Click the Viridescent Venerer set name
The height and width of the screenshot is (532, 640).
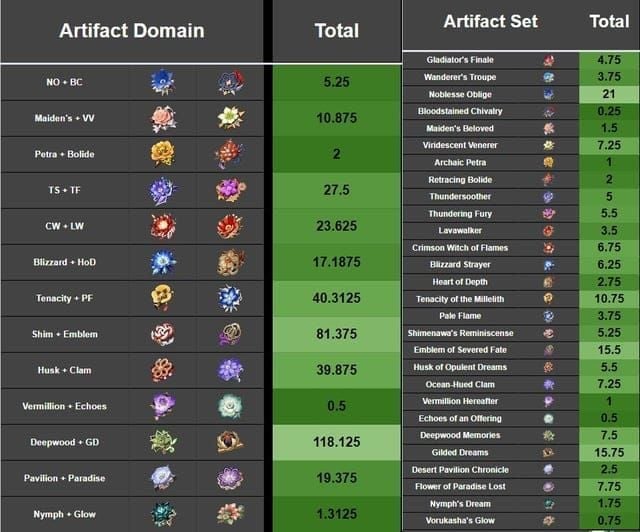(x=460, y=145)
